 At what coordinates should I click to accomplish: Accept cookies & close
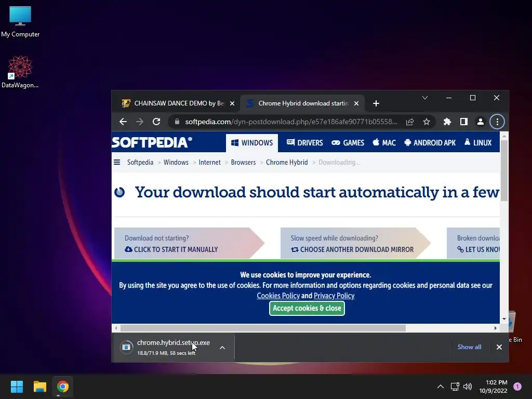click(x=307, y=309)
